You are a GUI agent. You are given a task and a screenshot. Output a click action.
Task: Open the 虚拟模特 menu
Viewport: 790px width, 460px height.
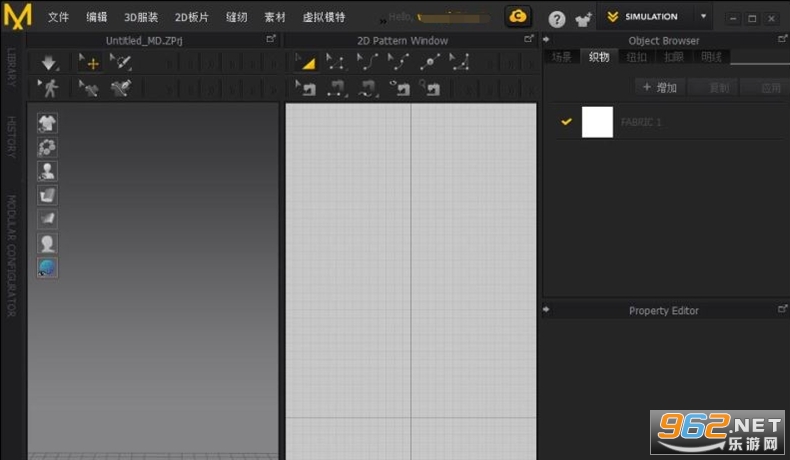[x=324, y=17]
